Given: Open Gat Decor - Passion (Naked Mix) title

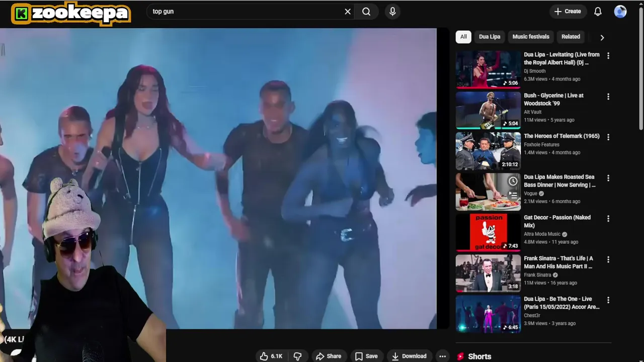Looking at the screenshot, I should [x=557, y=221].
